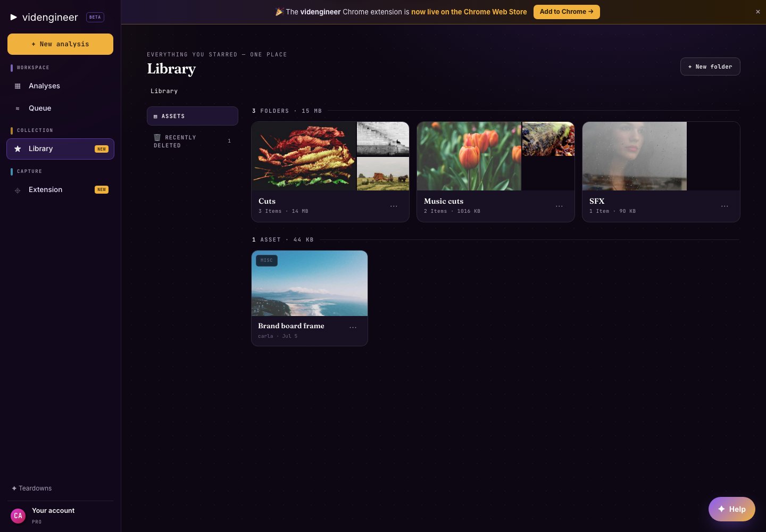This screenshot has height=532, width=766.
Task: Select the Assets tab
Action: pyautogui.click(x=193, y=116)
